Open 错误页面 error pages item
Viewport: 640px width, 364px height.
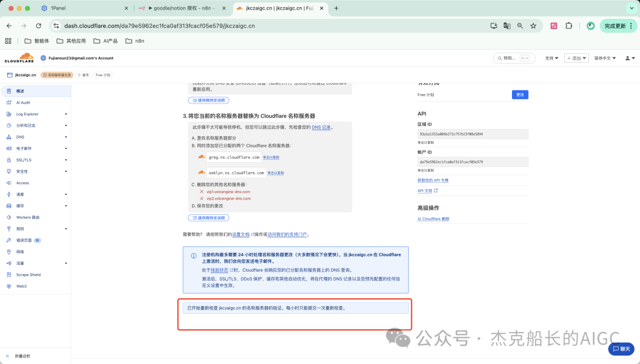point(24,240)
